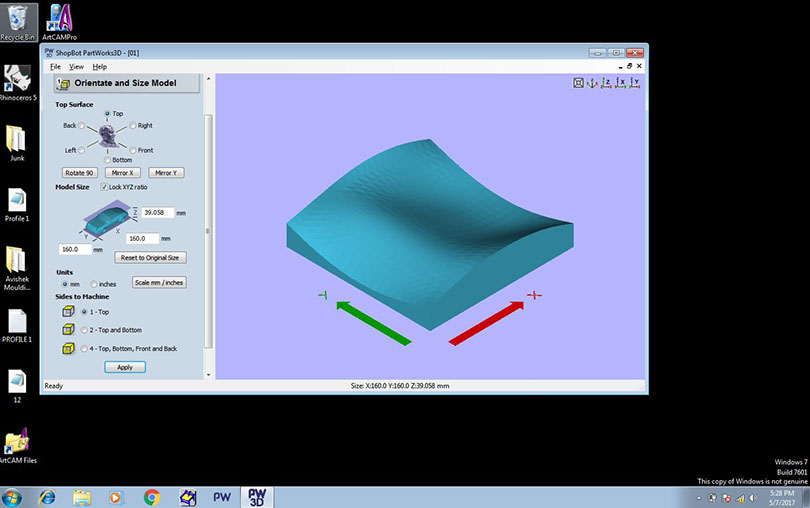Click the cube icon beside 1 - Top
Viewport: 810px width, 508px height.
[68, 311]
